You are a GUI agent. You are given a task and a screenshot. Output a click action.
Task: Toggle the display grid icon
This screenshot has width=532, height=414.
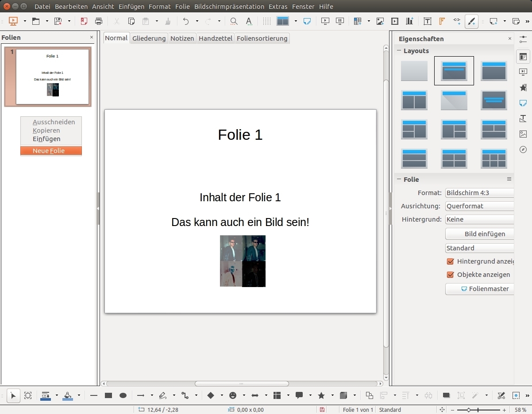(x=266, y=21)
